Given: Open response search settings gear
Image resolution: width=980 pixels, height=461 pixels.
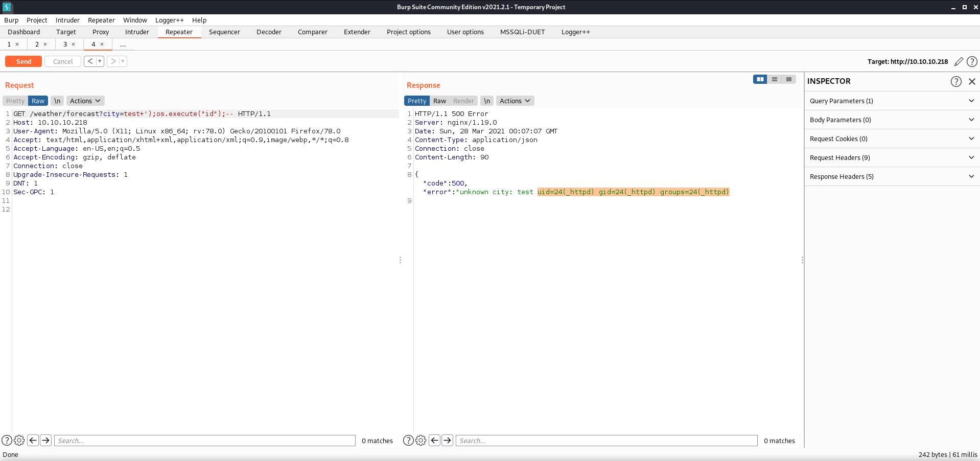Looking at the screenshot, I should pyautogui.click(x=421, y=440).
